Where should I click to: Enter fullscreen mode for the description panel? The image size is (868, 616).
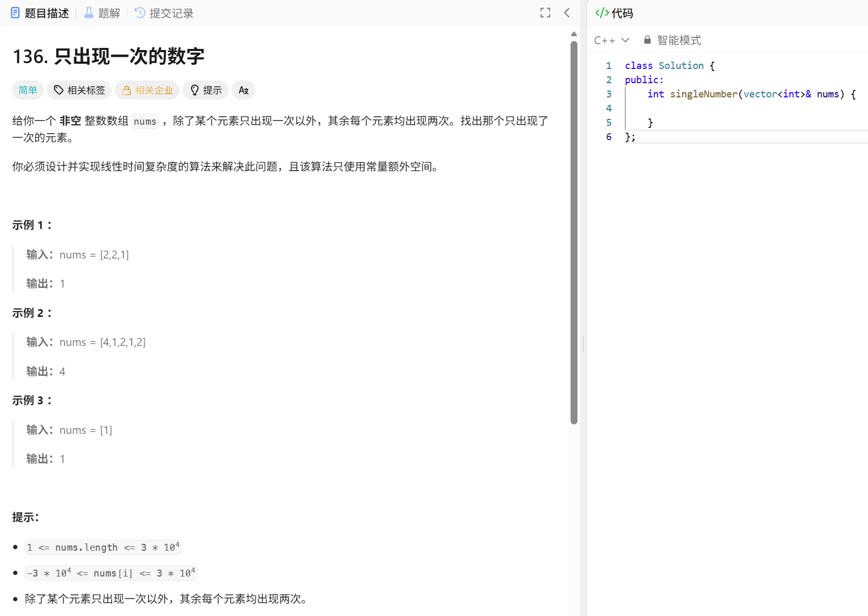[x=545, y=12]
